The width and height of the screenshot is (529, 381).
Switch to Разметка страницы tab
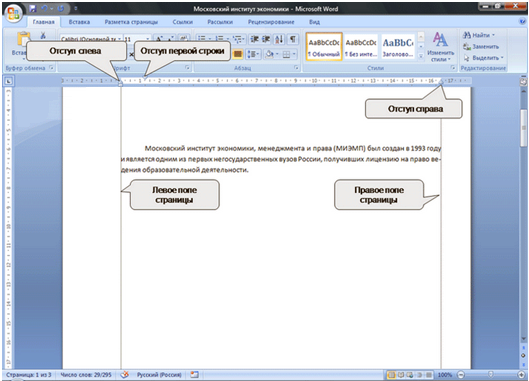click(x=131, y=22)
